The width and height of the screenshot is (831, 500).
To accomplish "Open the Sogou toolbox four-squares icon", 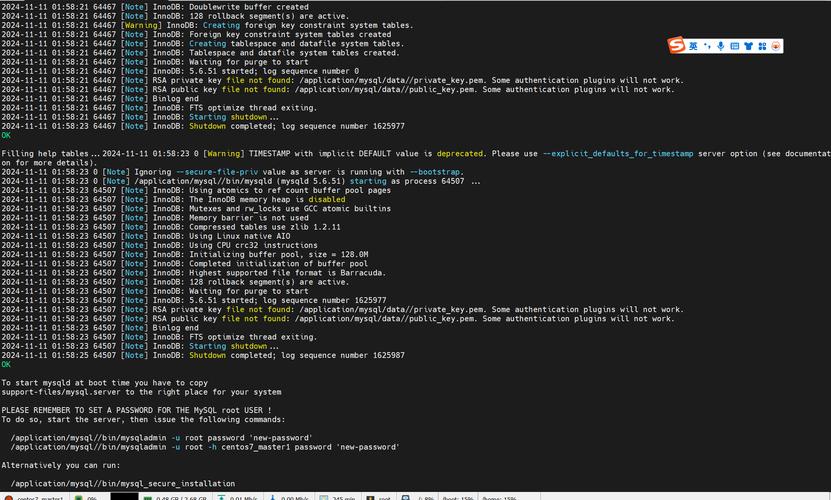I will 762,46.
